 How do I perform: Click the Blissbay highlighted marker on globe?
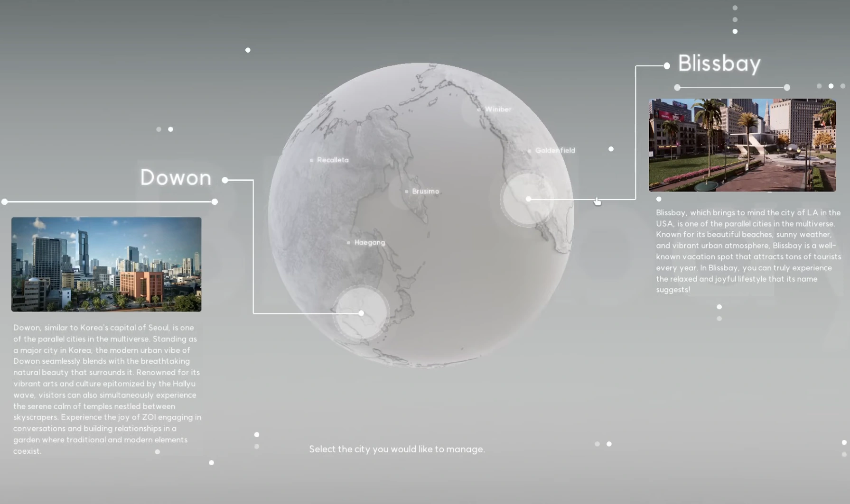pyautogui.click(x=528, y=199)
